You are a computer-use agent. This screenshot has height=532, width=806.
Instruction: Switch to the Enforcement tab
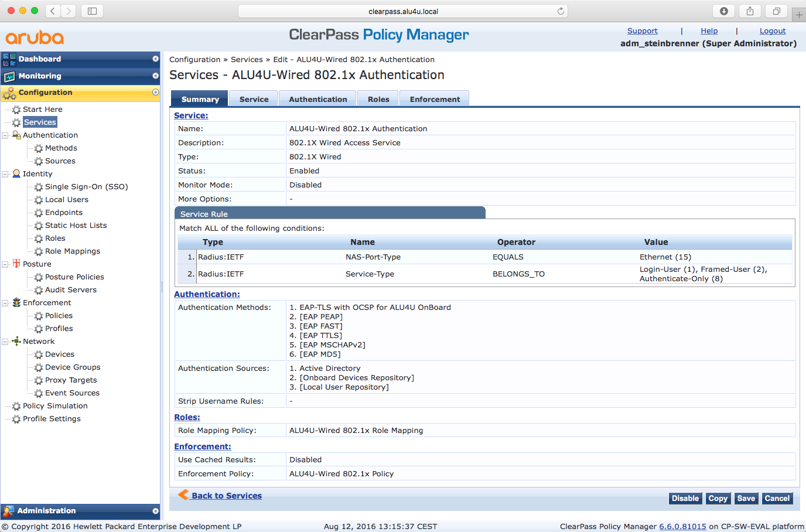click(435, 99)
